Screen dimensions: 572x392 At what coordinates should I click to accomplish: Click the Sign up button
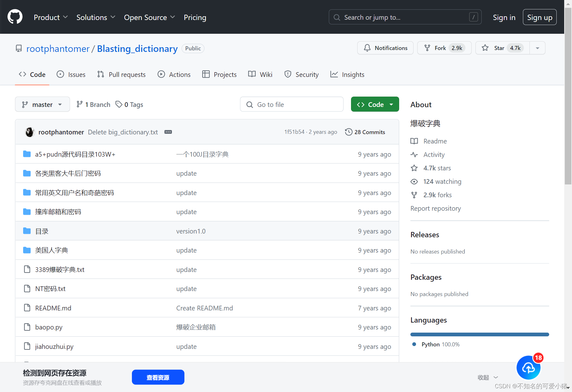click(x=539, y=17)
